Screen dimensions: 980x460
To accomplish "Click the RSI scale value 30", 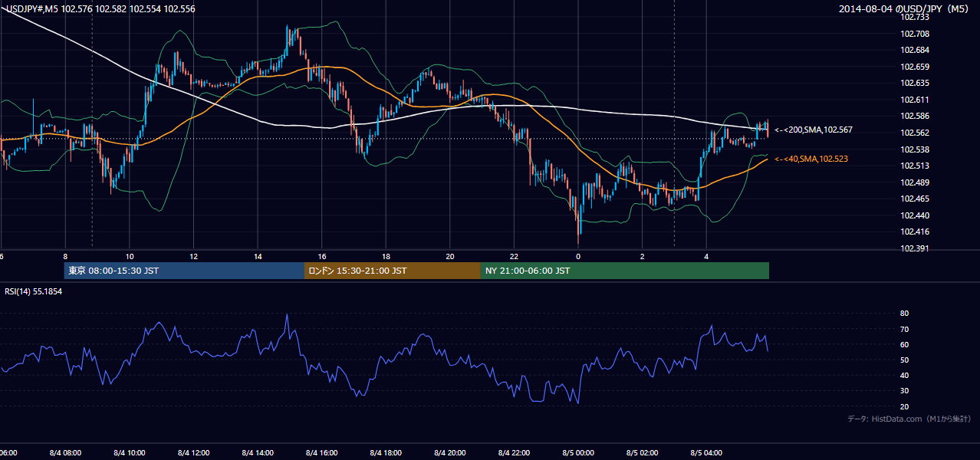I will [x=905, y=390].
